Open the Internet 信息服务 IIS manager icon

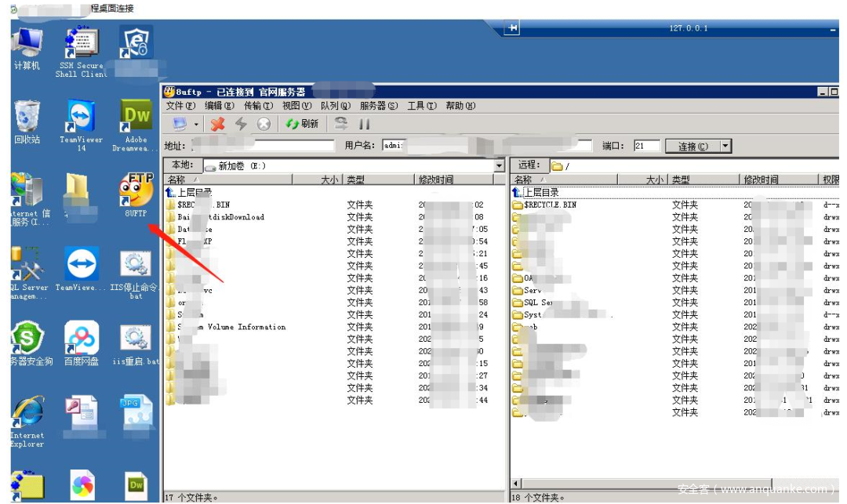(x=30, y=198)
